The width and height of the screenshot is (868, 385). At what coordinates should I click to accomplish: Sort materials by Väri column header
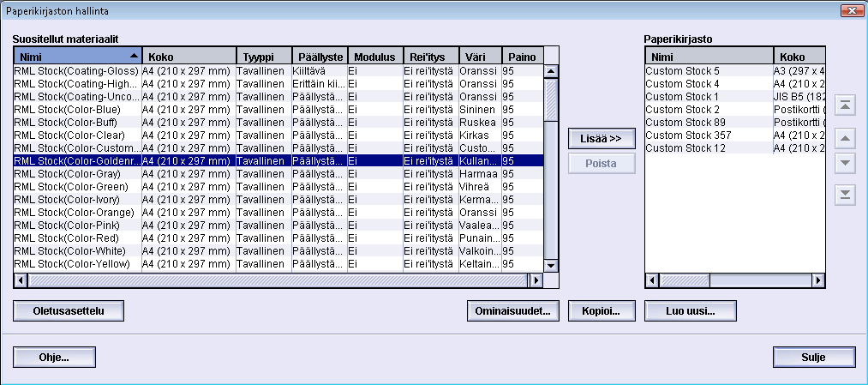481,56
